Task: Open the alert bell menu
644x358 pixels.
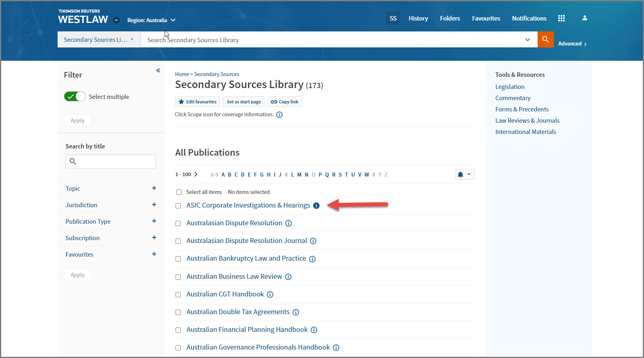Action: click(x=464, y=174)
